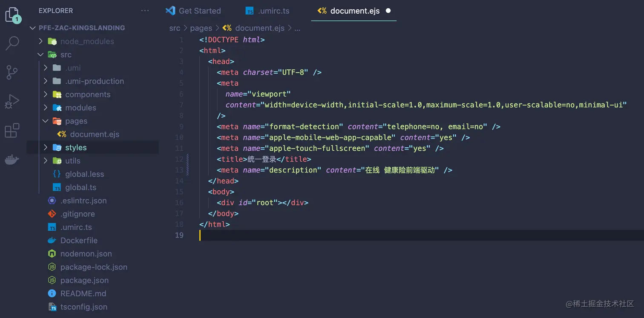Click the "apple-touch-fullscreen" name value
The image size is (644, 318).
pos(317,148)
